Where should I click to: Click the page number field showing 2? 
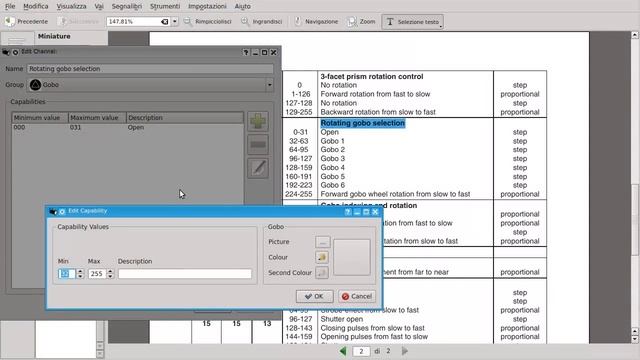361,351
